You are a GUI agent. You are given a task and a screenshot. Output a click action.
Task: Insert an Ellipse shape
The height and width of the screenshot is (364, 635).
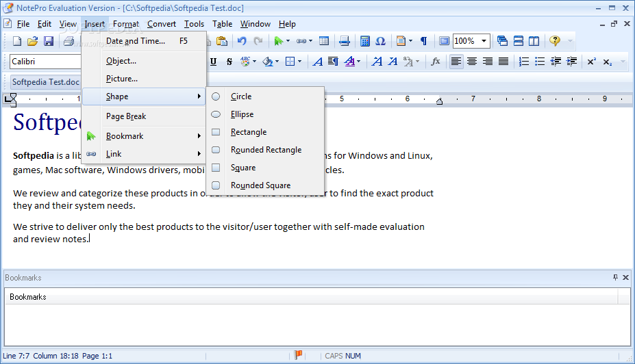coord(265,114)
